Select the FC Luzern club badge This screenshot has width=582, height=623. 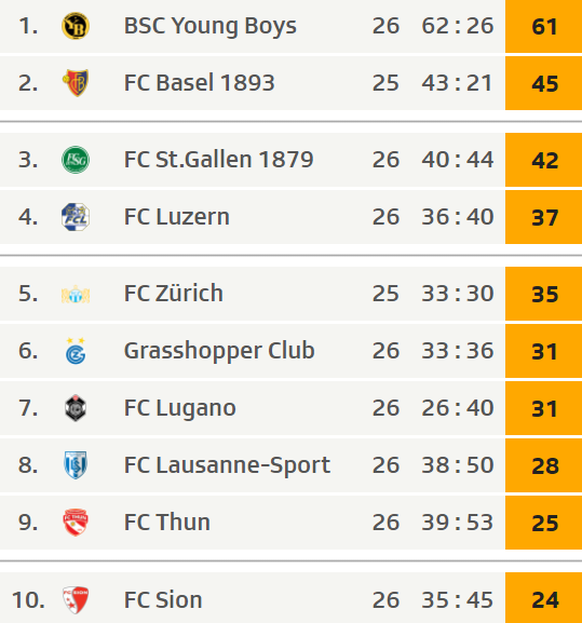tap(75, 217)
